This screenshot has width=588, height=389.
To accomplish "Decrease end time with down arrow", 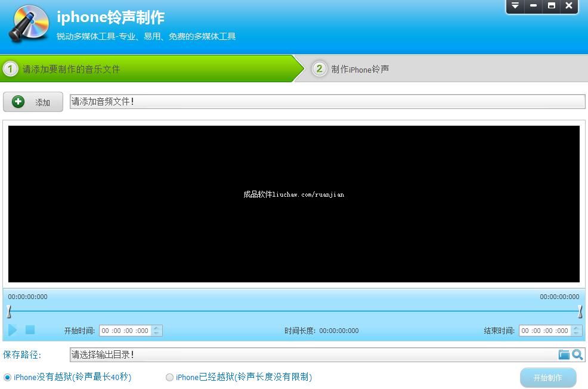I will tap(576, 334).
